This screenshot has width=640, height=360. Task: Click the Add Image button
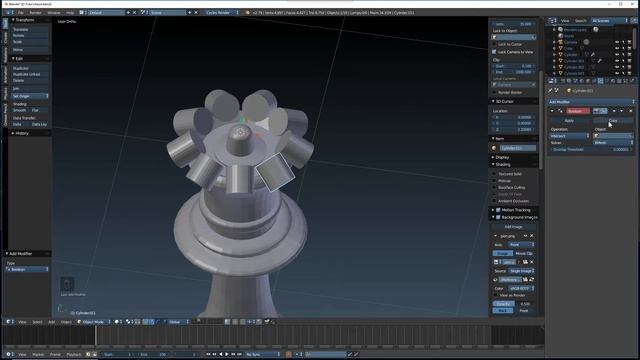[513, 227]
